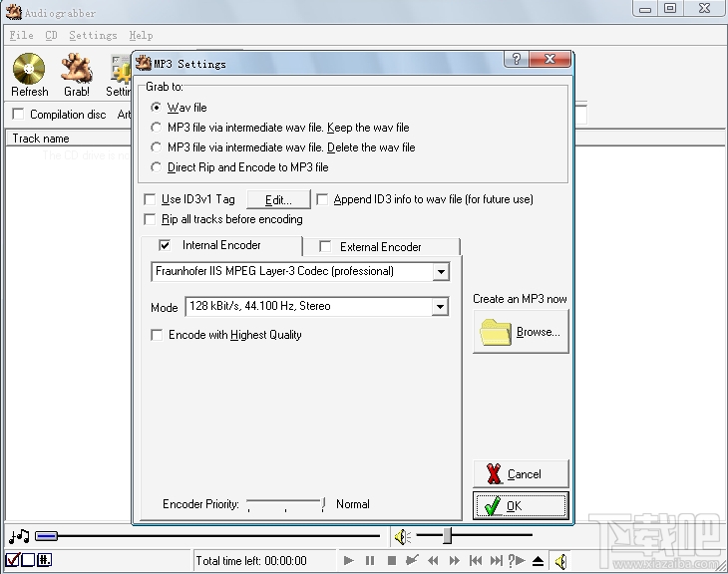Screen dimensions: 728x574
Task: Click the track position slider handle
Action: (x=46, y=536)
